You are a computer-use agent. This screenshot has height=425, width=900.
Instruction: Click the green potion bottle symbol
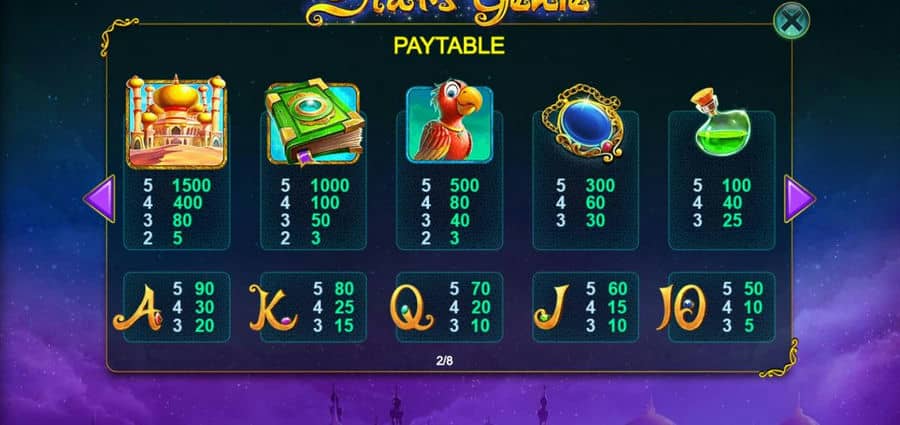point(719,122)
